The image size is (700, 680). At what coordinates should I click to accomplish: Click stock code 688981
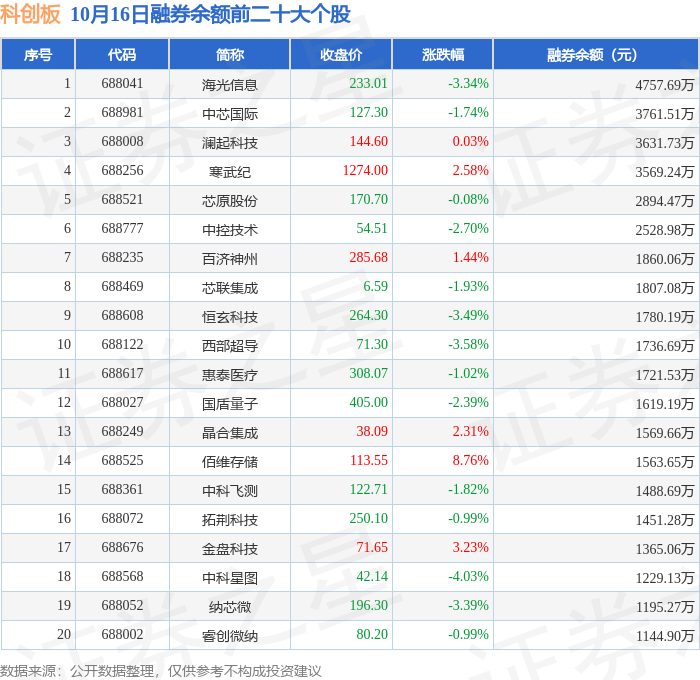122,113
